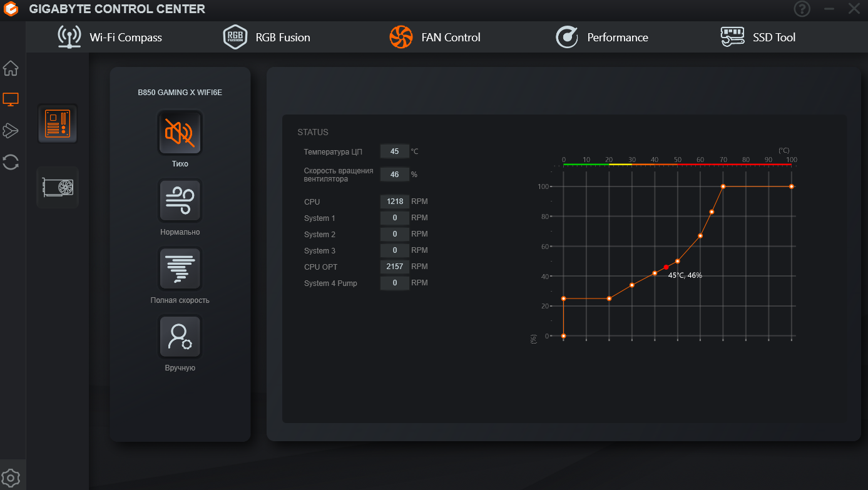Open the Wi-Fi Compass tab

pos(110,38)
